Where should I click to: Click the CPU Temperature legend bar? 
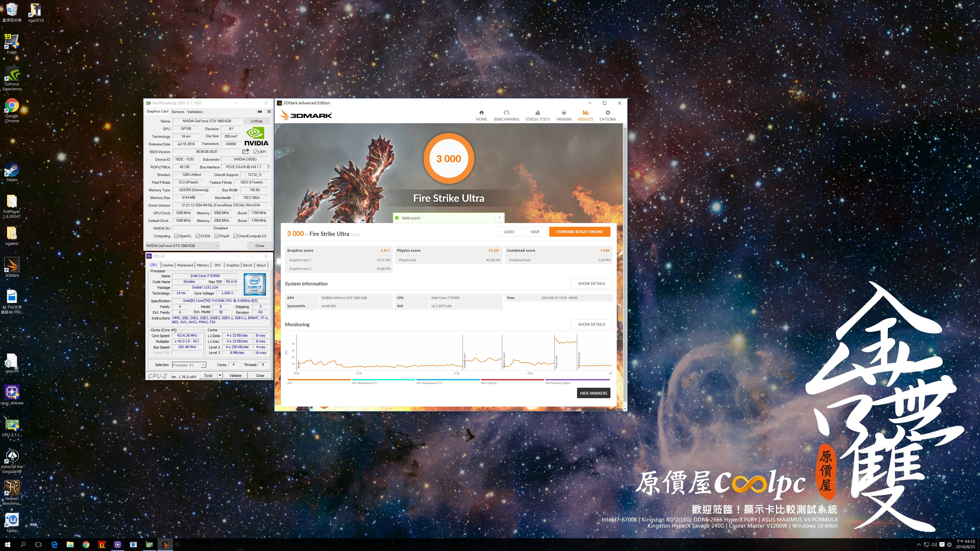tap(384, 380)
